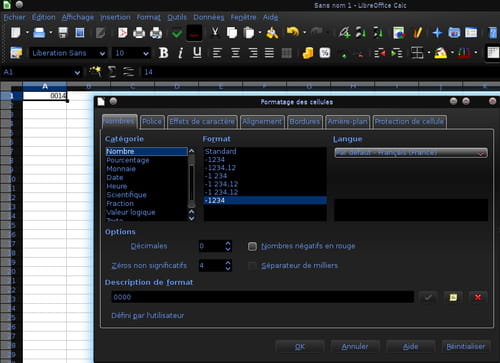The image size is (500, 363).
Task: Switch to Effets de caractère tab
Action: pyautogui.click(x=202, y=122)
